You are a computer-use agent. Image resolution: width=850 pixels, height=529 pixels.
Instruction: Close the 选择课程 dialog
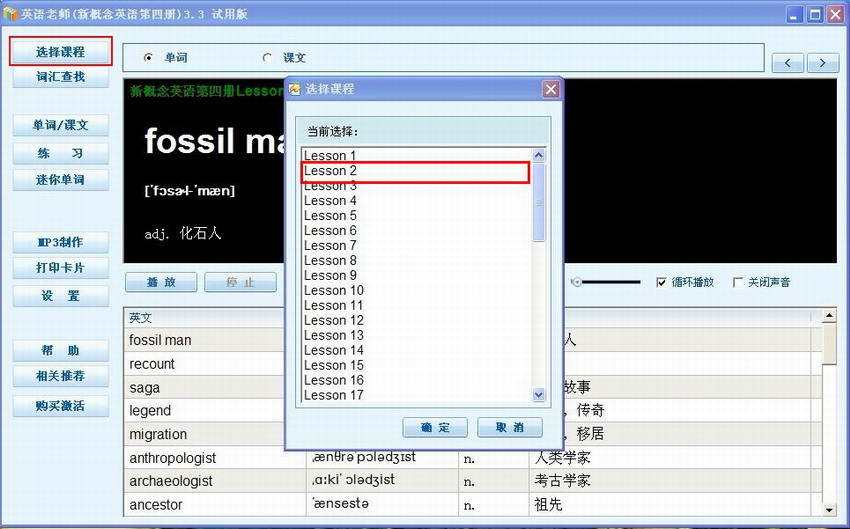tap(551, 89)
